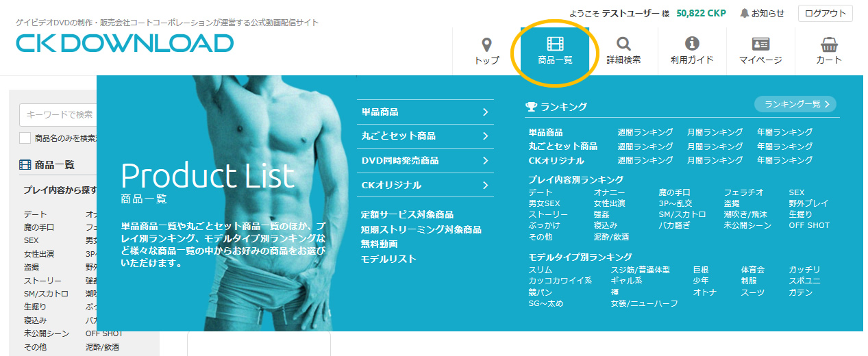Click the ログアウト button
Screen dimensions: 868x356
coord(826,13)
